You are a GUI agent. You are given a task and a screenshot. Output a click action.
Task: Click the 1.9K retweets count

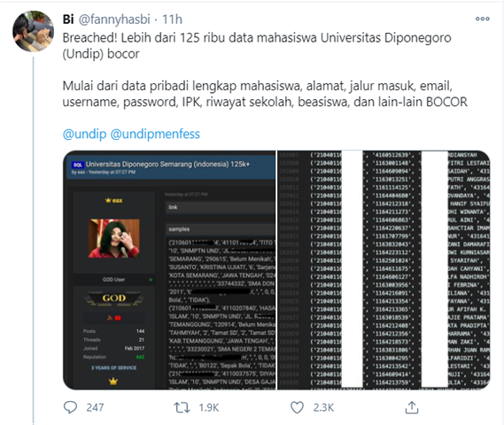209,407
